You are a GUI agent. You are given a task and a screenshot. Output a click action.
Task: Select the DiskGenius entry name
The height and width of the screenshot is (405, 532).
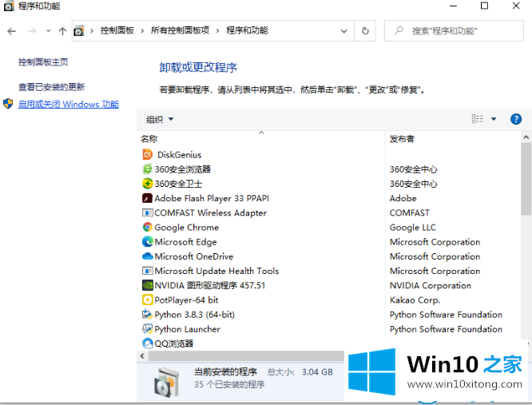click(180, 155)
